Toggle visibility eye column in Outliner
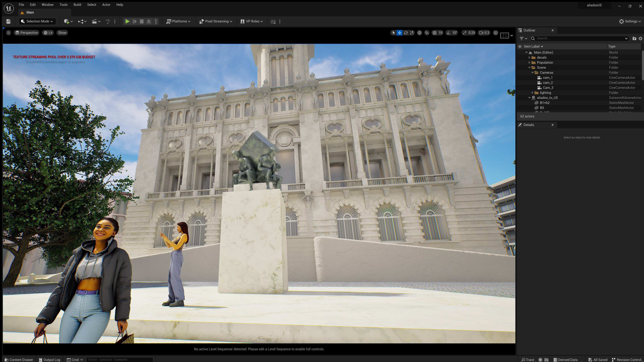The width and height of the screenshot is (644, 362). point(520,46)
